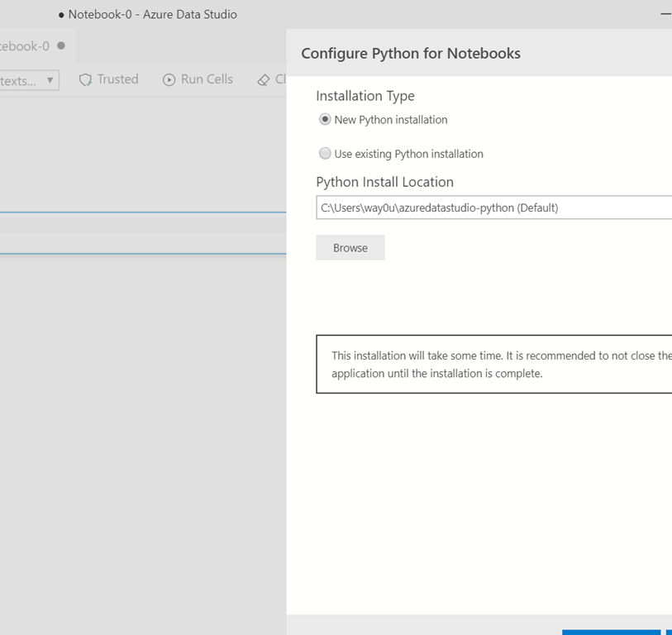Click the Installation Type section heading
This screenshot has width=672, height=635.
[x=365, y=96]
